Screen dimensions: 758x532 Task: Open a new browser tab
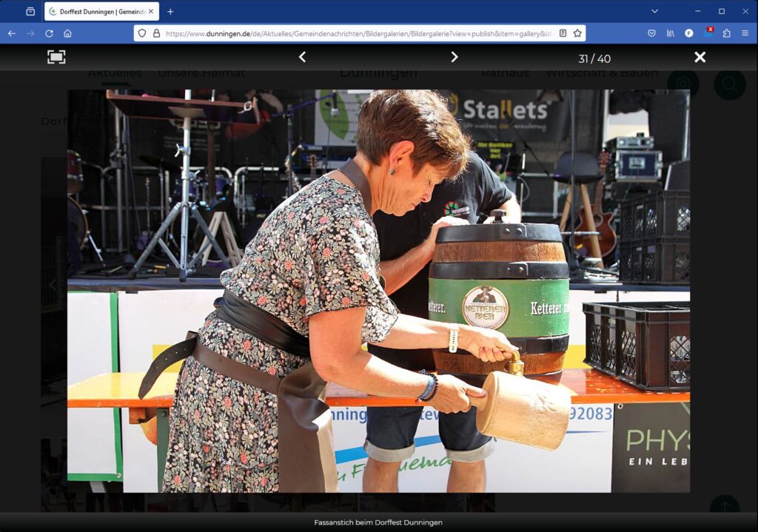170,12
